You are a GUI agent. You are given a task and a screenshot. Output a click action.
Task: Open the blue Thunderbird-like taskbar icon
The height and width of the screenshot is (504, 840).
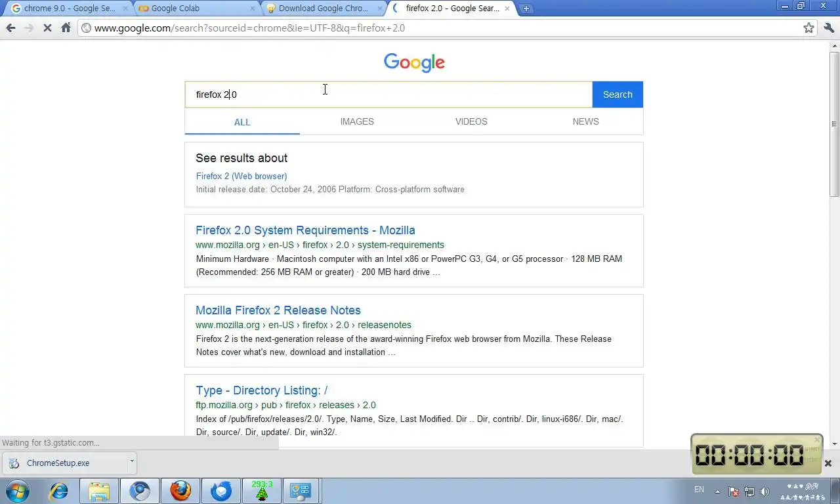pyautogui.click(x=221, y=491)
